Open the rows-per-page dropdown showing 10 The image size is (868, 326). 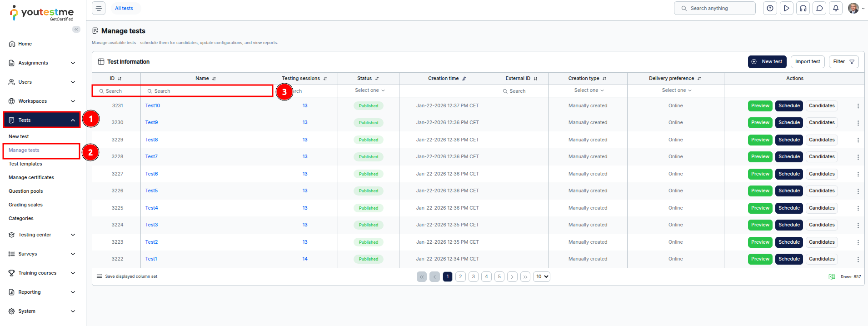[541, 276]
